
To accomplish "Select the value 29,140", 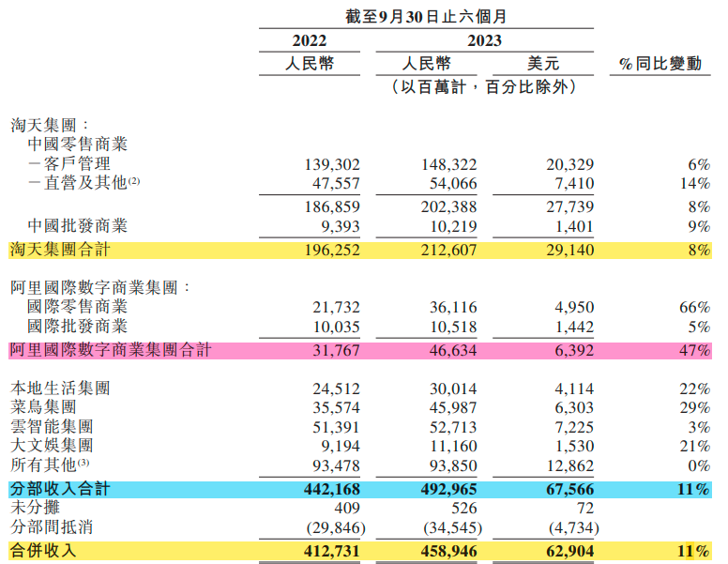I will (570, 251).
